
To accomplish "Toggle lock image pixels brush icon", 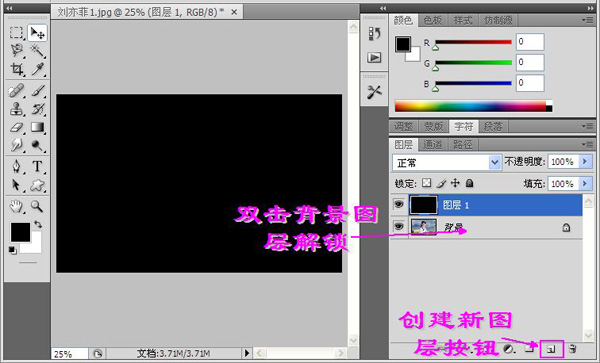I will 441,184.
